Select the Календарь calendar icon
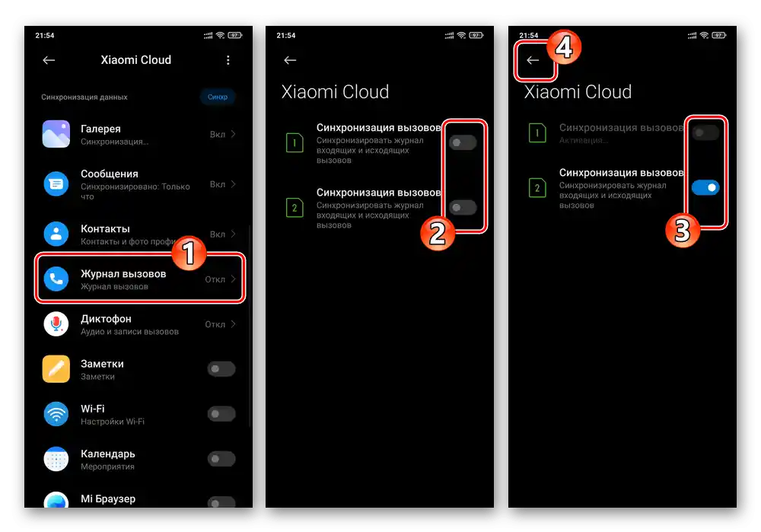Viewport: 761px width, 532px height. pyautogui.click(x=56, y=459)
